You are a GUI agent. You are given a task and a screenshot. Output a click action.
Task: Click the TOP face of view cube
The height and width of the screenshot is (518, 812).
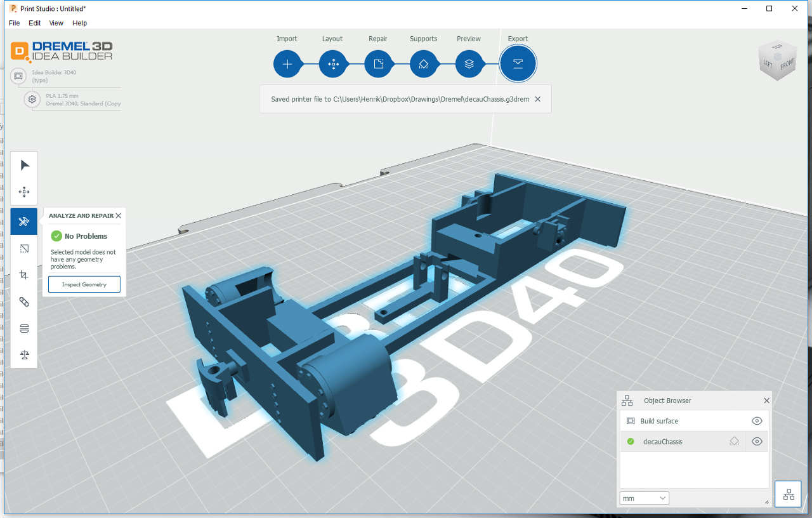(776, 48)
